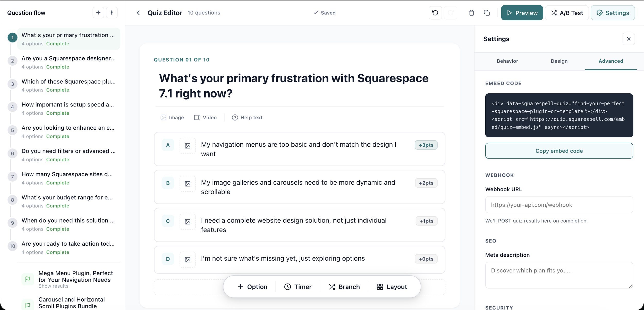Go back using the left chevron
644x310 pixels.
pos(138,13)
